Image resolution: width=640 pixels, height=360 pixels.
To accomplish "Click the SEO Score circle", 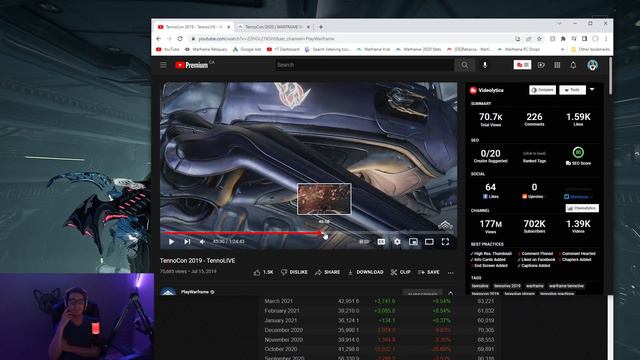I will point(578,153).
